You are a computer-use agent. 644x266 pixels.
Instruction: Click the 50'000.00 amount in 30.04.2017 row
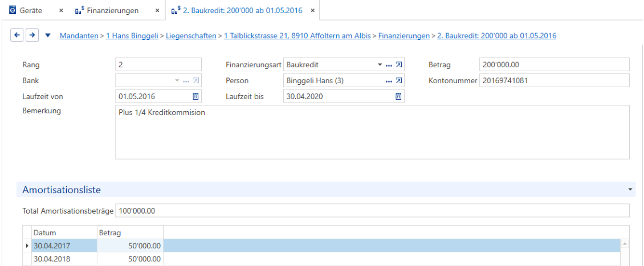(130, 246)
